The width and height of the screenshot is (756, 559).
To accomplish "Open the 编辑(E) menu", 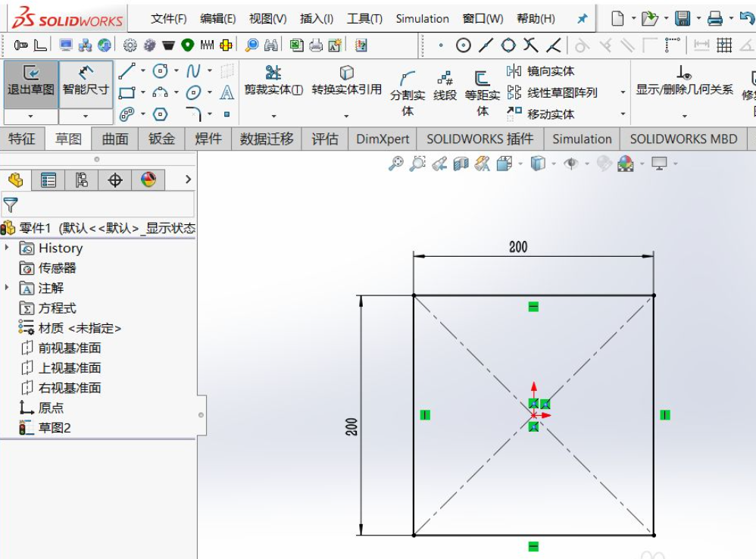I will pos(218,19).
